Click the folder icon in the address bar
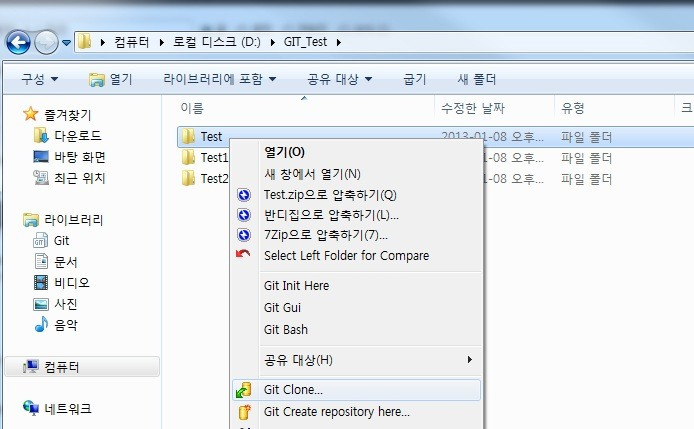 (x=84, y=42)
